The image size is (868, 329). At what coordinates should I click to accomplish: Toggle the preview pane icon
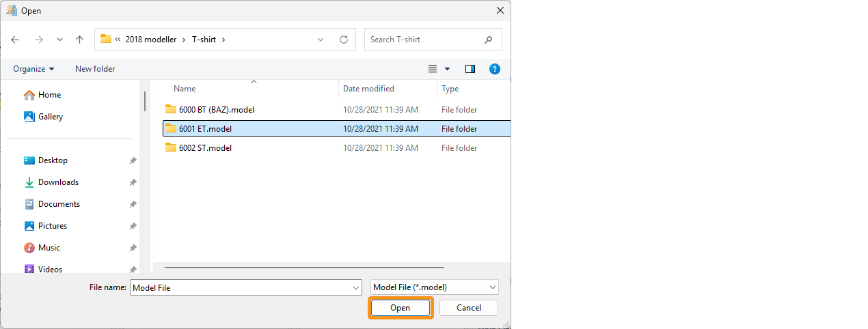(470, 69)
